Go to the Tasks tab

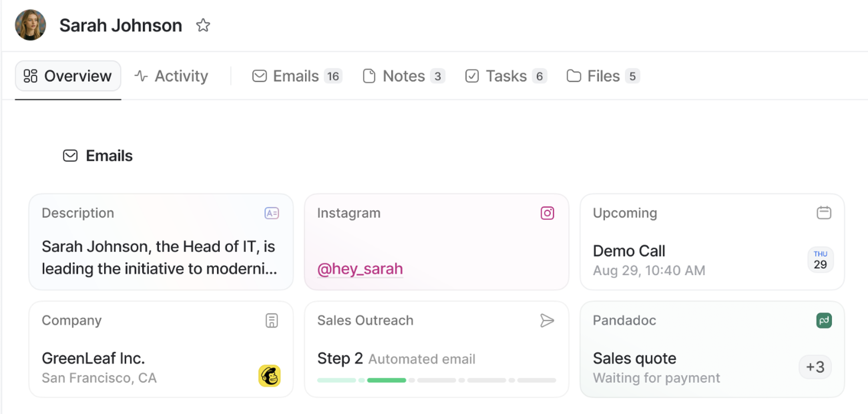click(506, 76)
